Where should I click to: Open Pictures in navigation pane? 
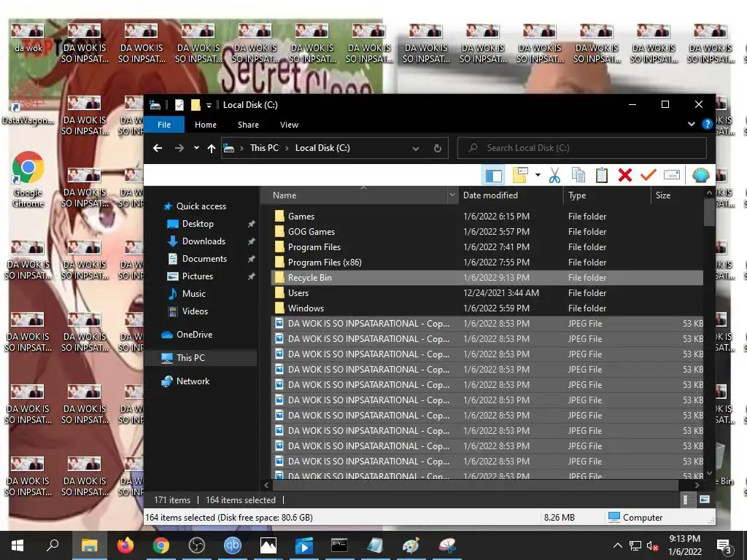[197, 276]
